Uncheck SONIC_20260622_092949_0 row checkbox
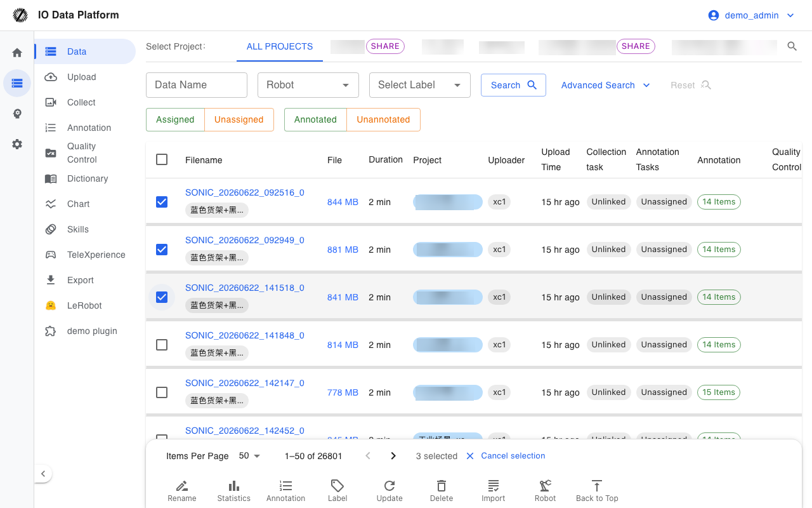The image size is (812, 508). click(162, 250)
